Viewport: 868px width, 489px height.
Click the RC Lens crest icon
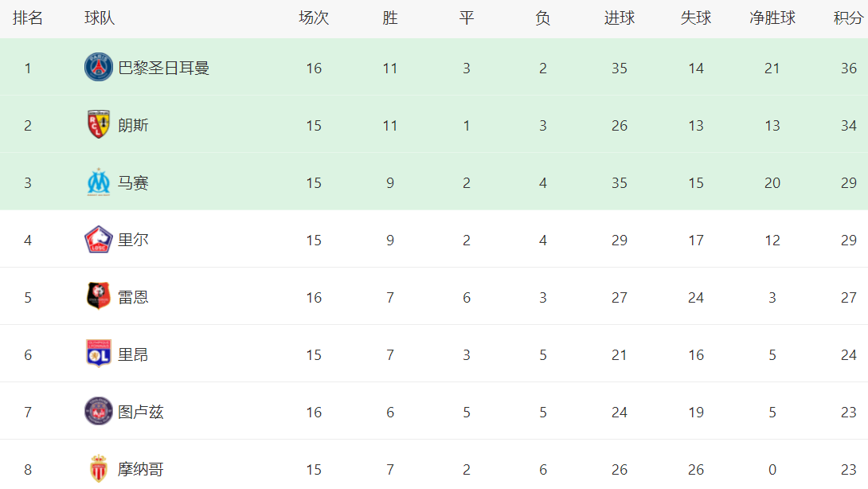pos(99,125)
